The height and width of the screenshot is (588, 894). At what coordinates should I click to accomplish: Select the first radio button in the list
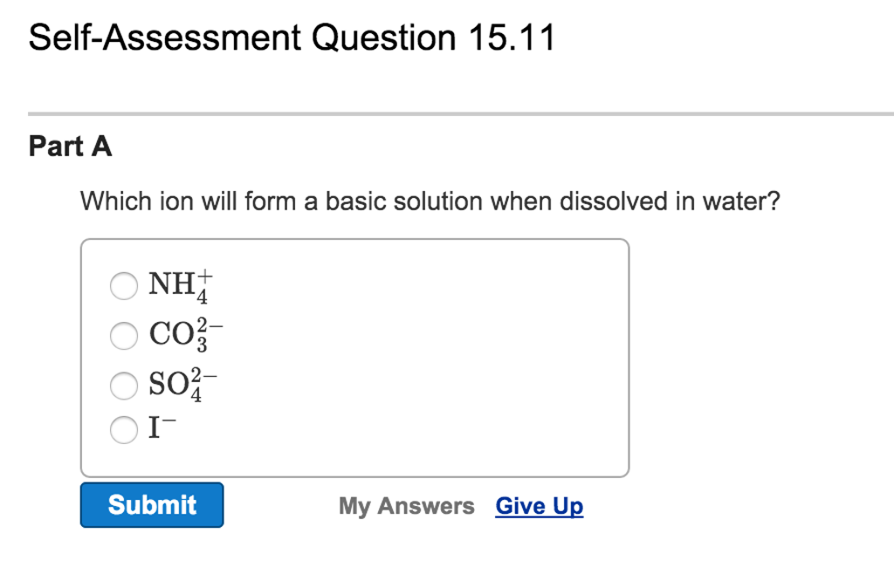(x=123, y=285)
